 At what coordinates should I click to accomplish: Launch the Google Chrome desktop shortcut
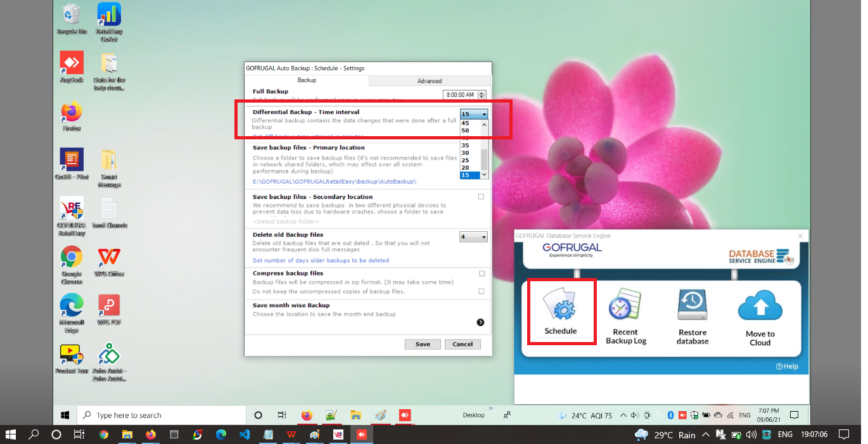pyautogui.click(x=72, y=265)
